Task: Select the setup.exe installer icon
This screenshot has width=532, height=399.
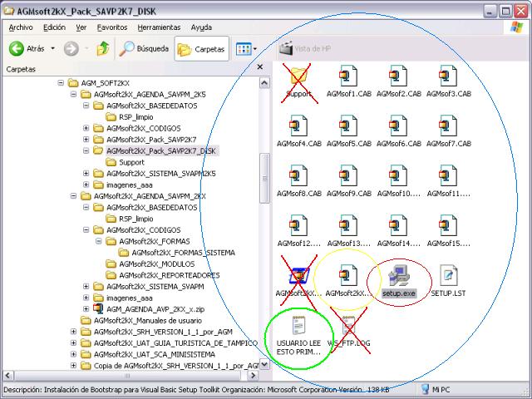Action: click(x=399, y=275)
